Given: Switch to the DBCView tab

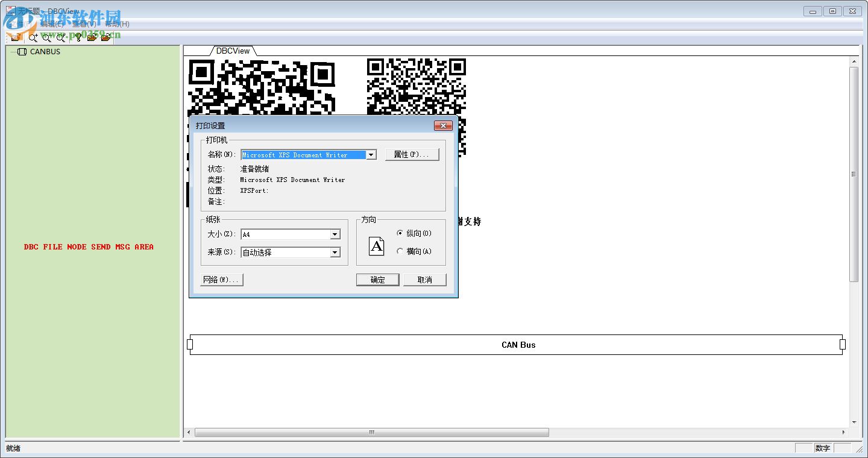Looking at the screenshot, I should [233, 51].
